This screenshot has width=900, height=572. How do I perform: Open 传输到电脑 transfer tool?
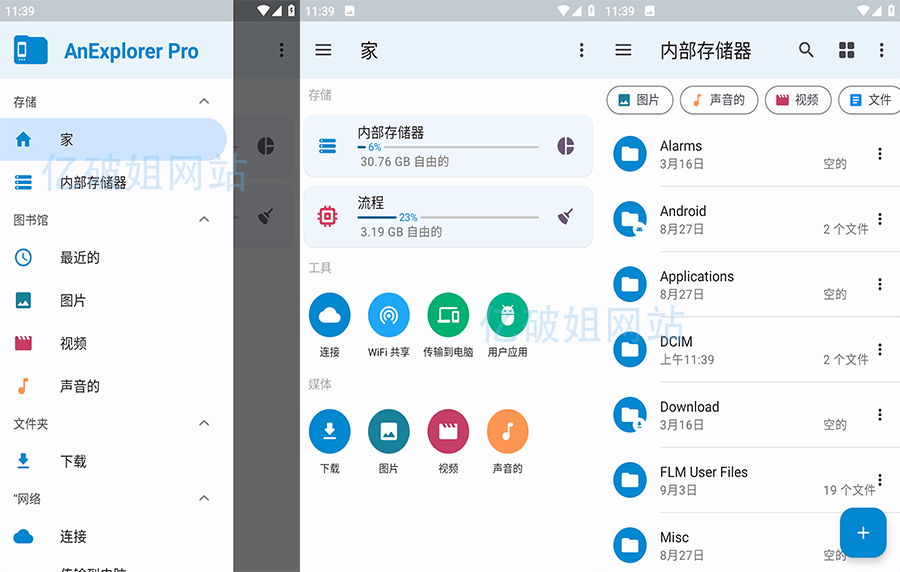[x=448, y=315]
